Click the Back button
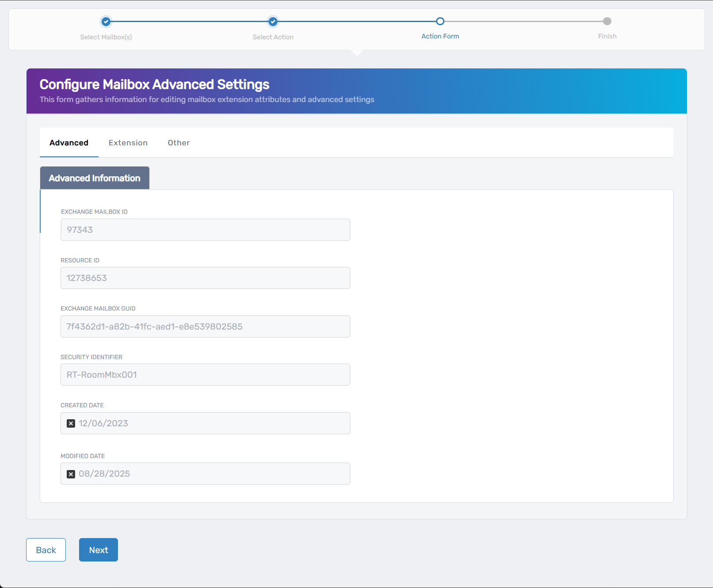The width and height of the screenshot is (713, 588). click(x=46, y=550)
